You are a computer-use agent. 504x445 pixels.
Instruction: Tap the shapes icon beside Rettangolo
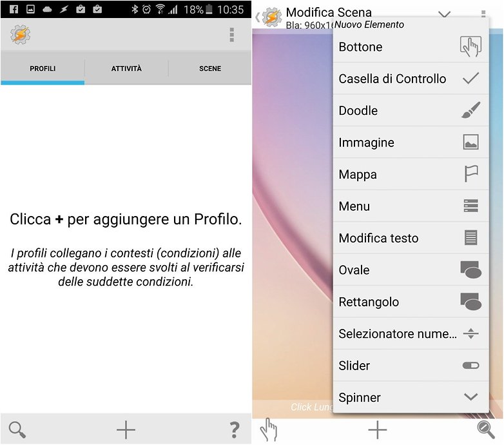coord(471,301)
